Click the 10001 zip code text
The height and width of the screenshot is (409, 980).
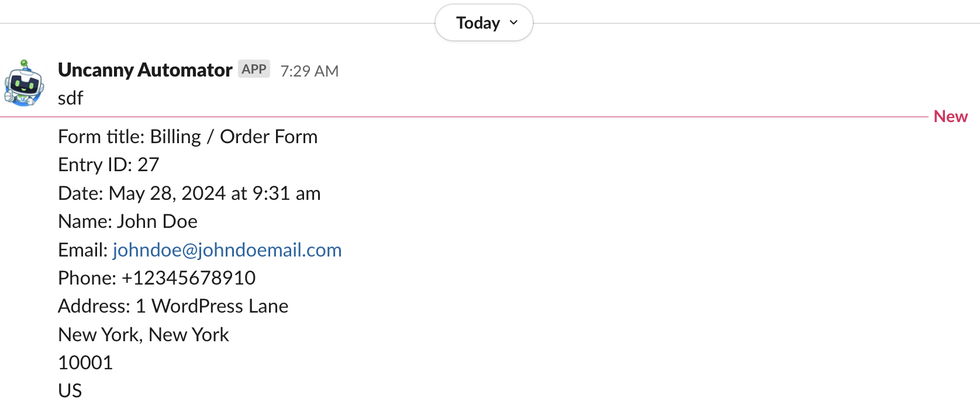point(85,363)
